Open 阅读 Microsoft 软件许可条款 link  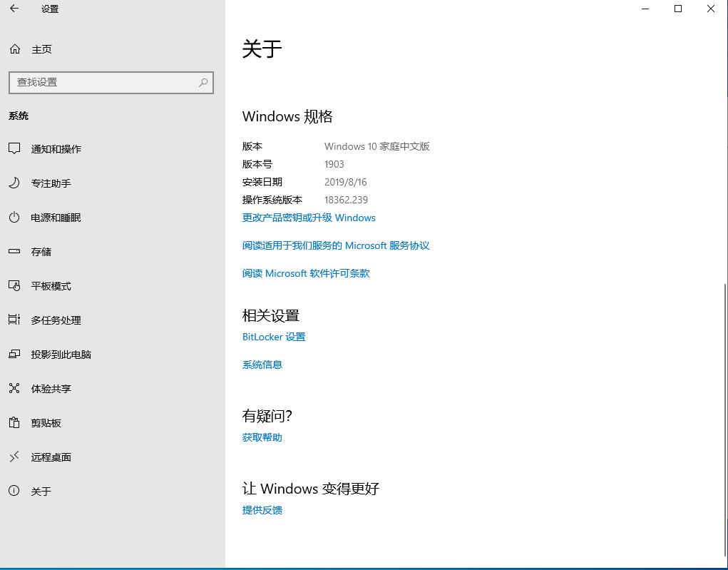[306, 274]
